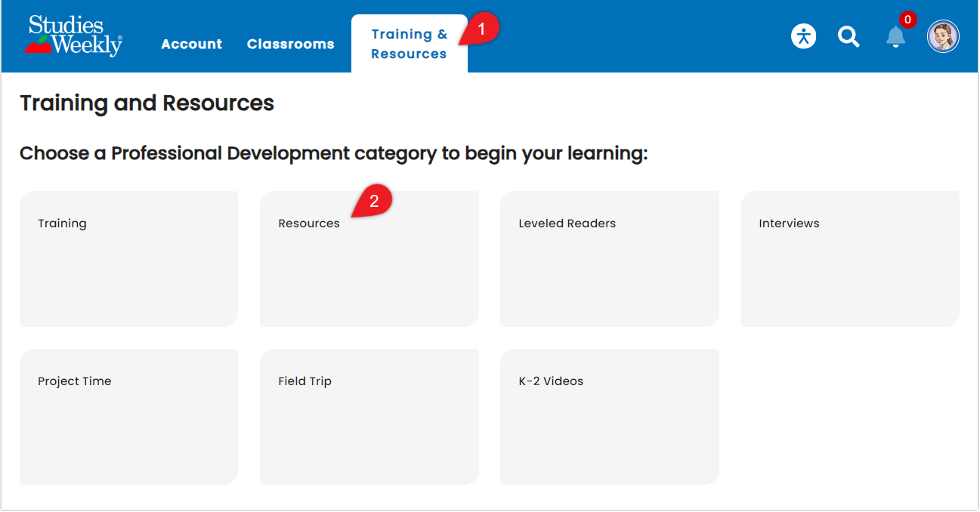Screen dimensions: 980x512
Task: Open the Project Time category
Action: click(128, 416)
